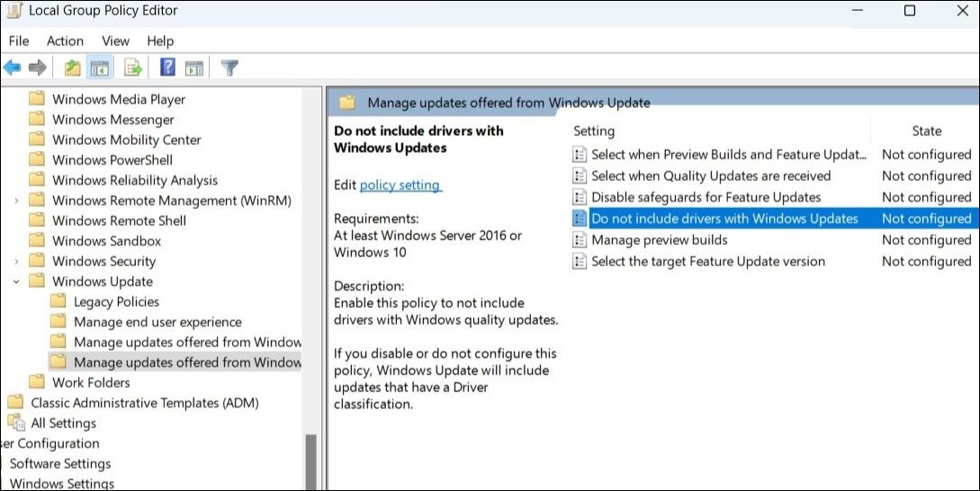The height and width of the screenshot is (491, 980).
Task: Expand the Windows Security tree node
Action: pos(17,262)
